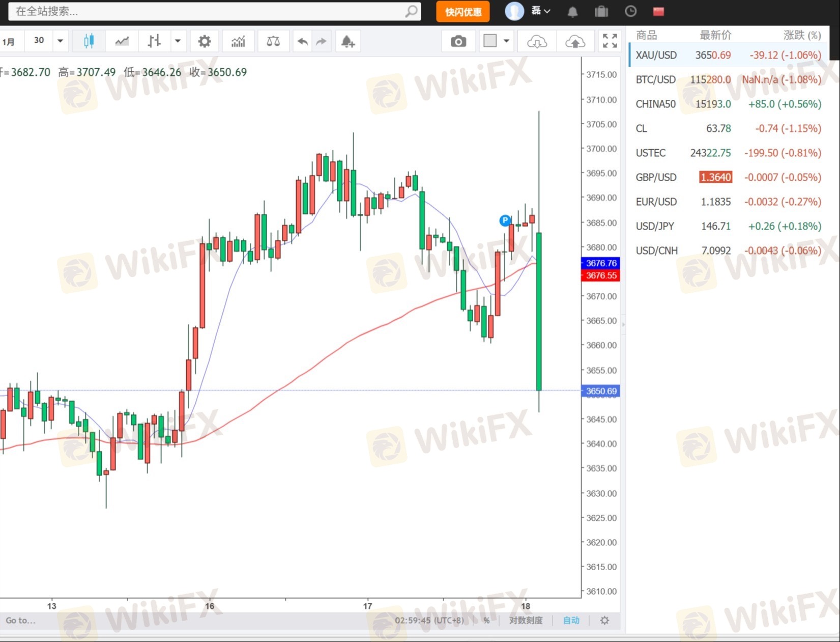
Task: Click the search magnifier icon
Action: tap(412, 11)
